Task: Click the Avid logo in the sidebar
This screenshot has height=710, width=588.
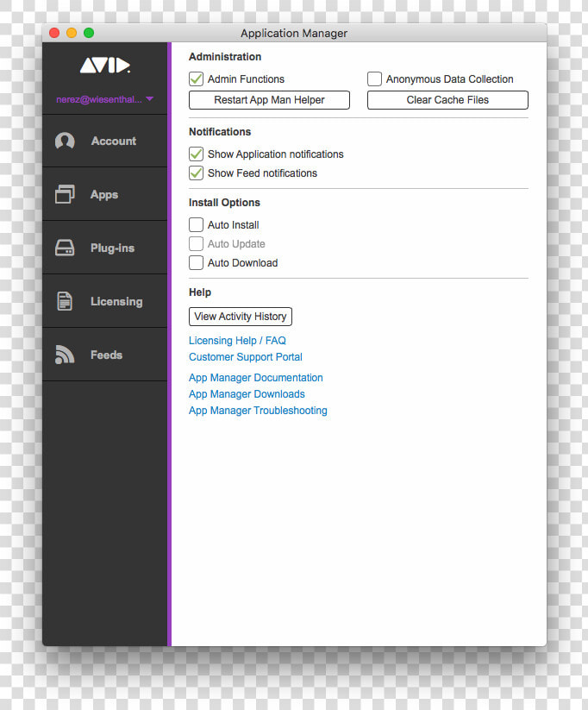Action: [105, 66]
